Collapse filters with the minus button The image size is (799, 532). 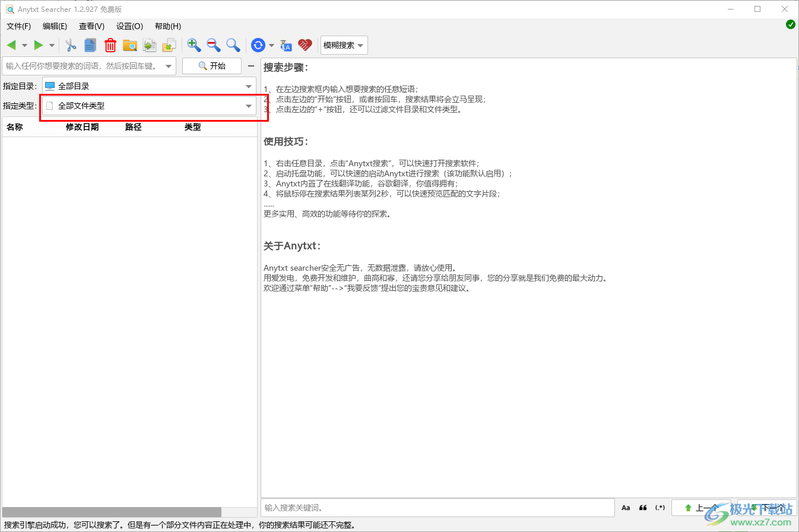click(x=251, y=66)
